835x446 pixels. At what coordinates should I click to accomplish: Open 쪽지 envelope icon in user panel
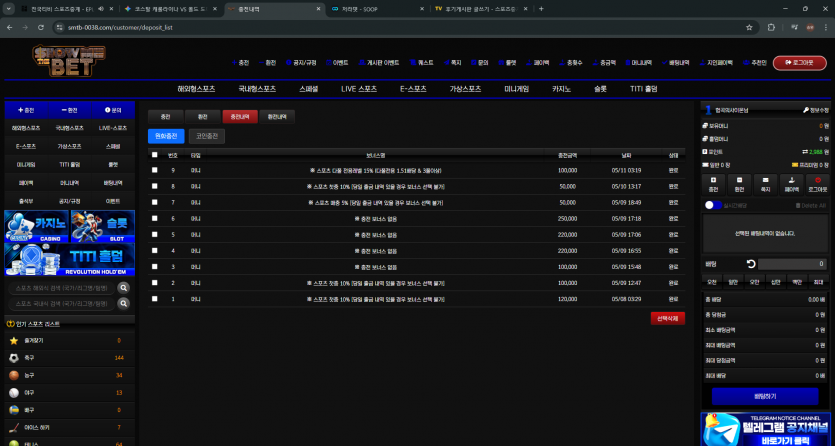click(x=765, y=180)
